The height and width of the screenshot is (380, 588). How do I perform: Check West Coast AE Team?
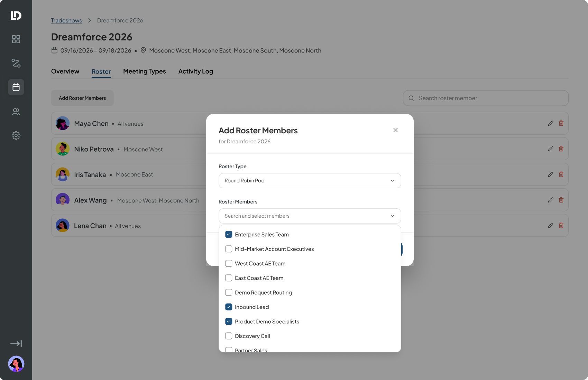pos(229,263)
